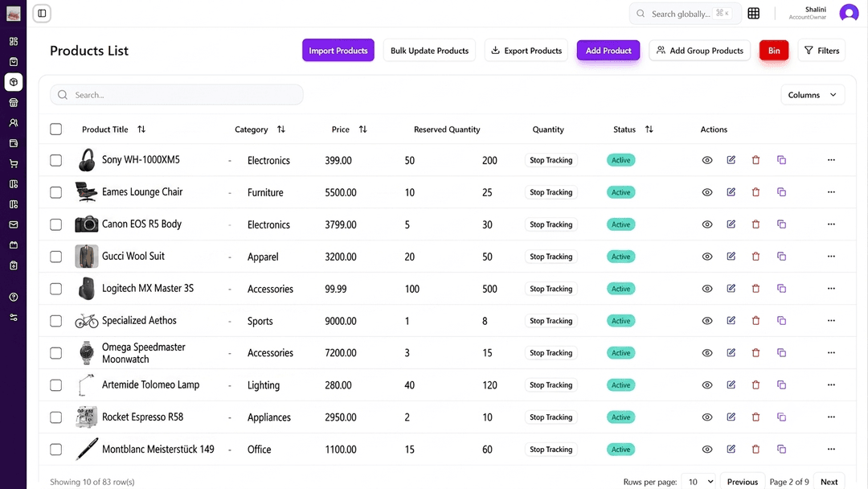Click the Export Products button
Image resolution: width=868 pixels, height=489 pixels.
tap(526, 51)
